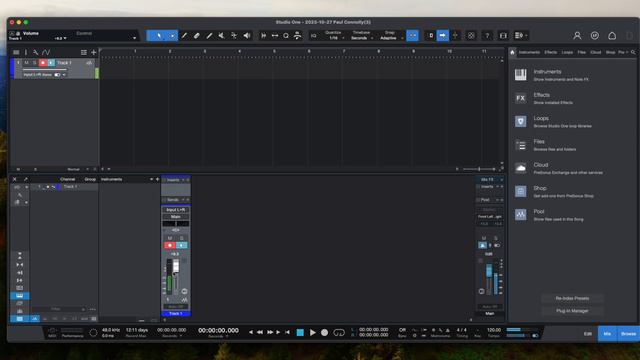Open the Edit view button
Image resolution: width=640 pixels, height=360 pixels.
click(587, 333)
